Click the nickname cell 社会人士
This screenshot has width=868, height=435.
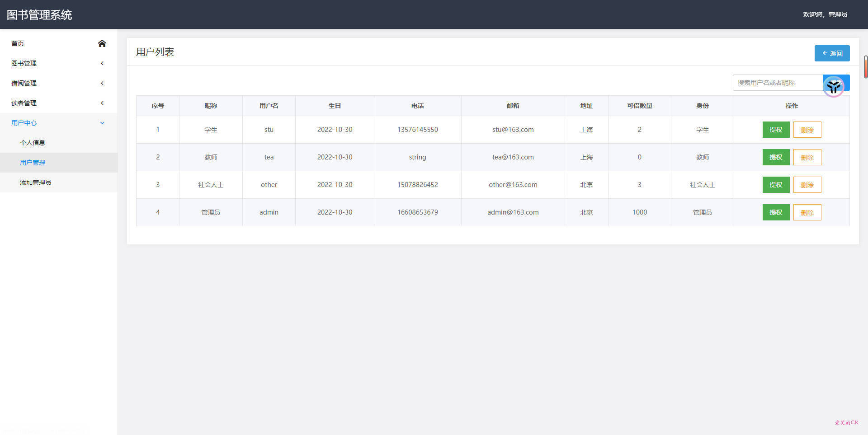tap(211, 185)
